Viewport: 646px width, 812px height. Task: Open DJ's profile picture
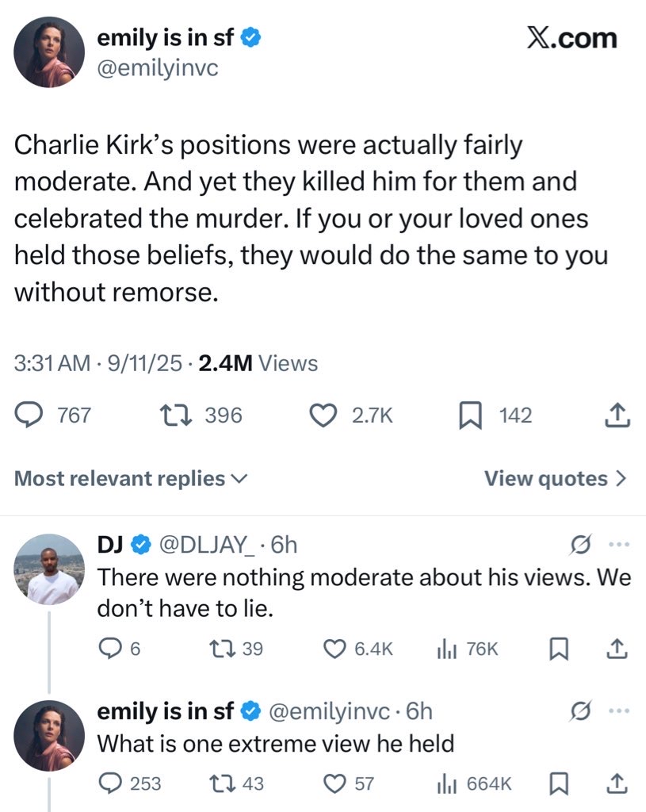point(49,569)
